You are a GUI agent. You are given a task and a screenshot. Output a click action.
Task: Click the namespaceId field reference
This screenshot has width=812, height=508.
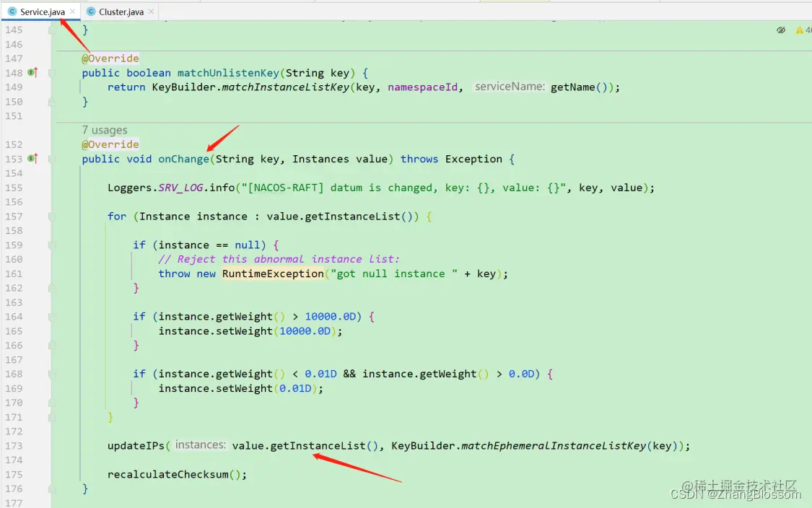(x=422, y=87)
